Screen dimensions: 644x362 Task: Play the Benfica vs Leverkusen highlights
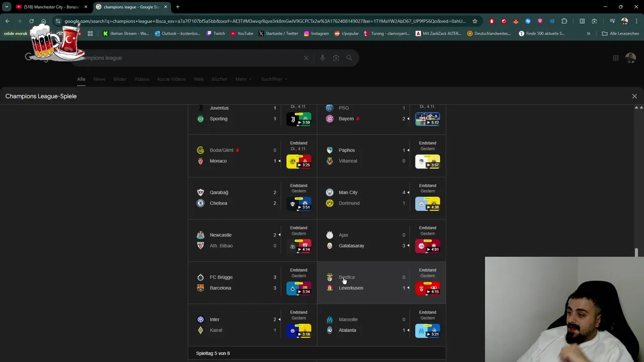[428, 289]
